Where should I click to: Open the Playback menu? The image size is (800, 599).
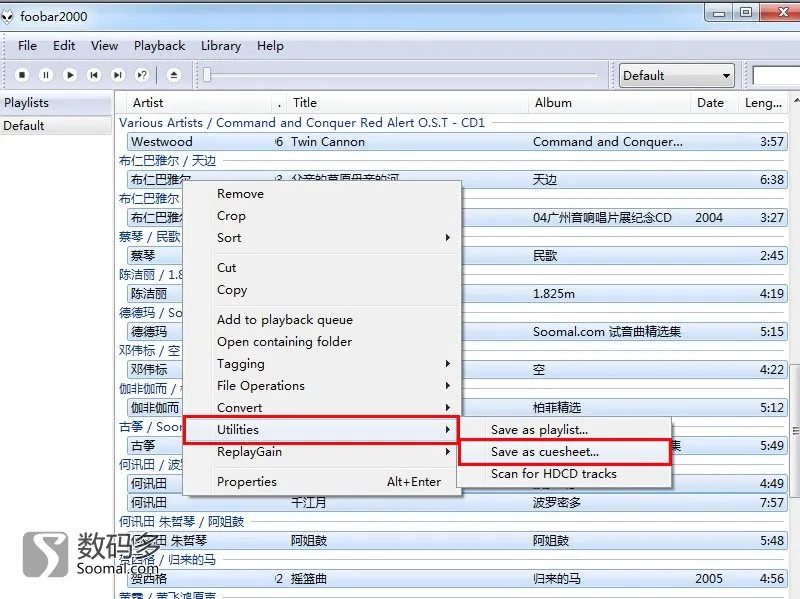pyautogui.click(x=159, y=46)
